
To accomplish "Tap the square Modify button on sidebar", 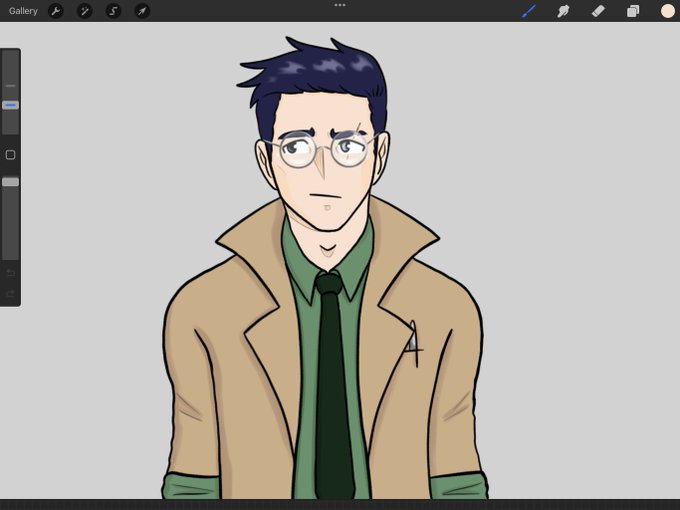I will (10, 155).
